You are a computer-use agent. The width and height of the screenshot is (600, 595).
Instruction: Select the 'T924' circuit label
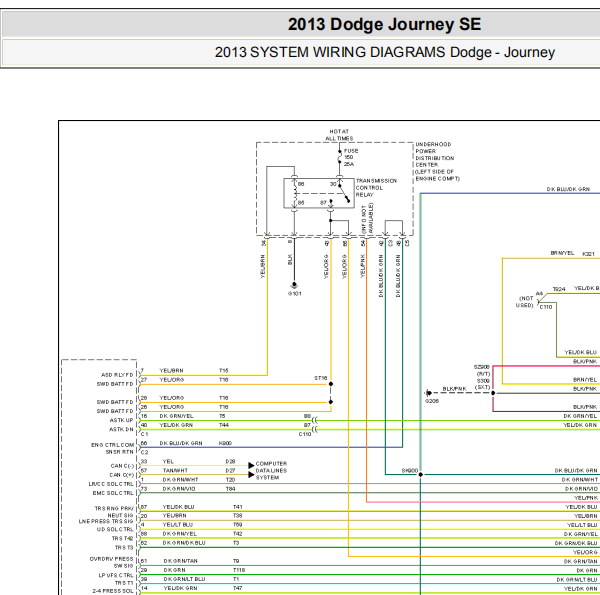(x=559, y=289)
